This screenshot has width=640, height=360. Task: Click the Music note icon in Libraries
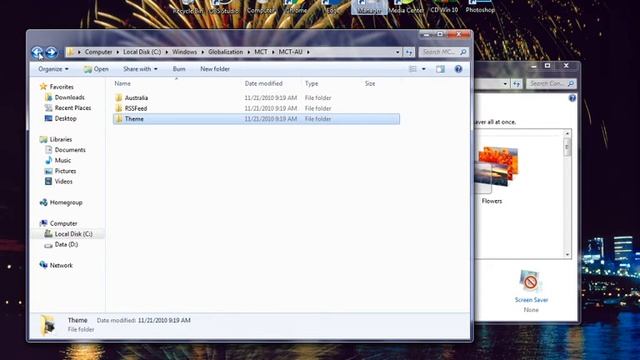(49, 160)
